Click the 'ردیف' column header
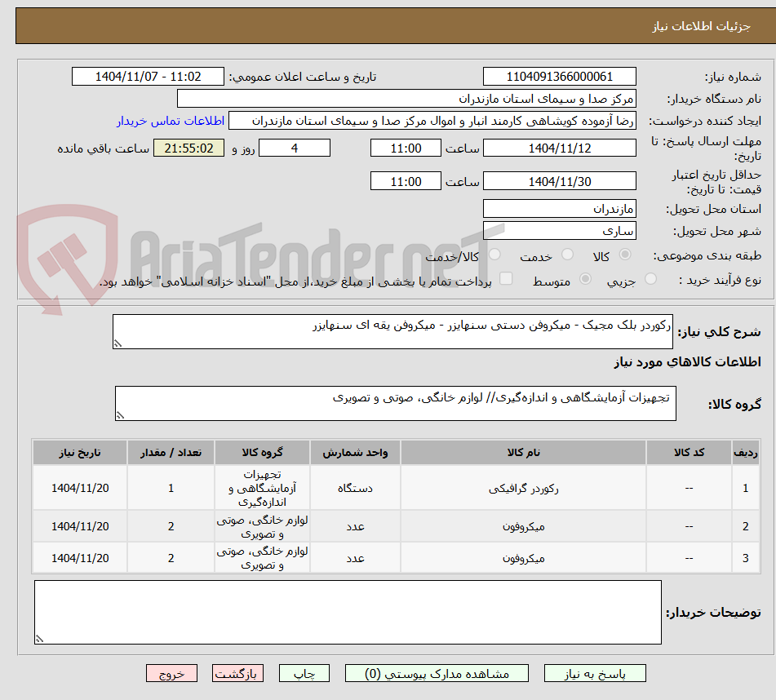 pos(745,453)
